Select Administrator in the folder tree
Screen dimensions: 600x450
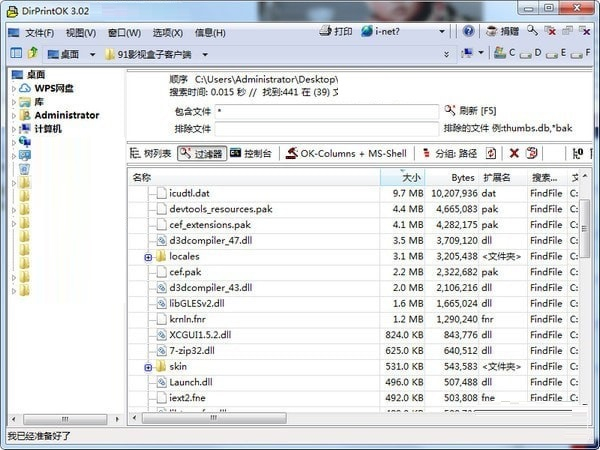pos(66,115)
